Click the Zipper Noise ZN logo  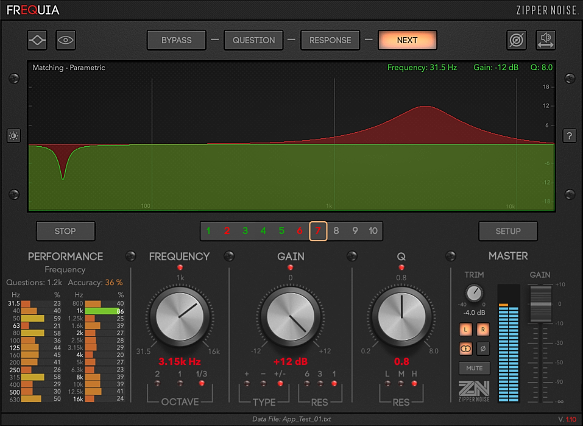click(x=474, y=391)
